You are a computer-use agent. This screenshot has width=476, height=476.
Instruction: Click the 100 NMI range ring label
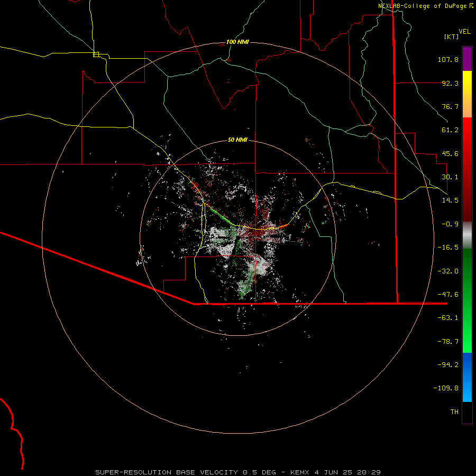pos(237,42)
